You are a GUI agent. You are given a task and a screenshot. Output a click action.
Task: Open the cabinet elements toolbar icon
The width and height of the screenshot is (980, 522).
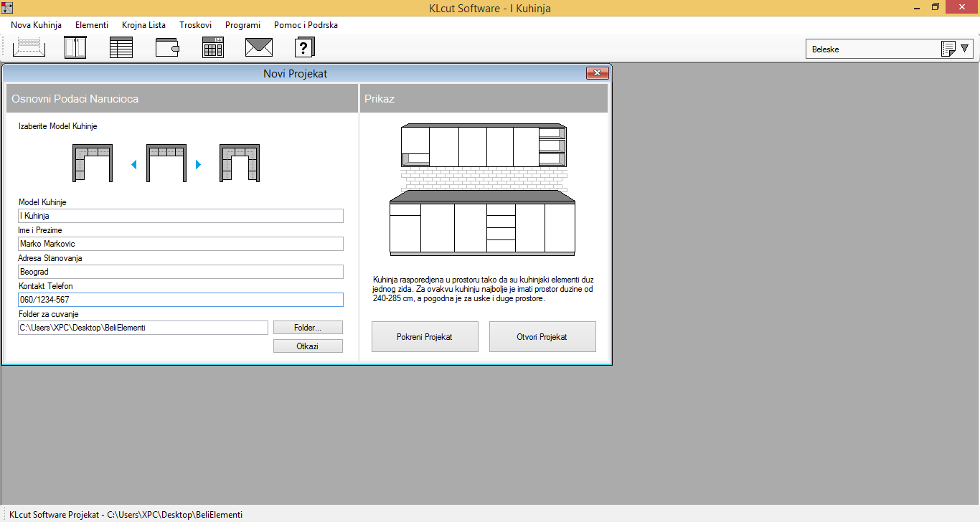coord(75,48)
